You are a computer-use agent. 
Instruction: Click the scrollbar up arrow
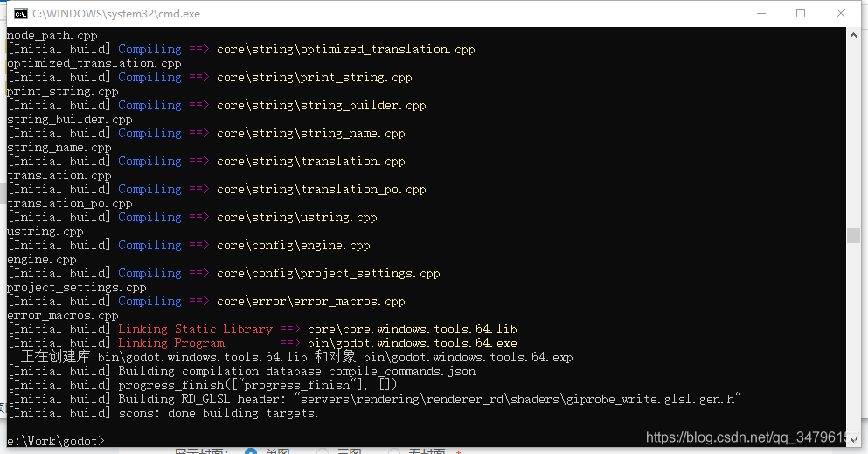point(853,35)
